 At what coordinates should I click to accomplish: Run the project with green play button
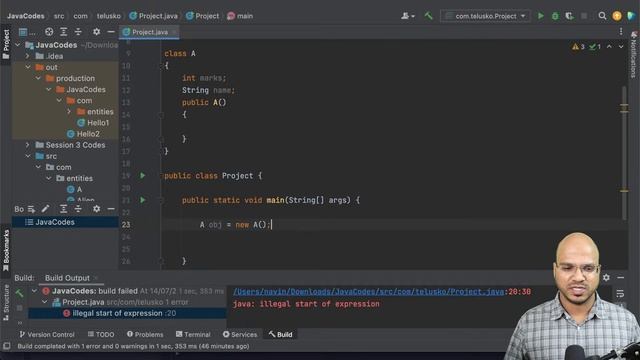point(540,16)
